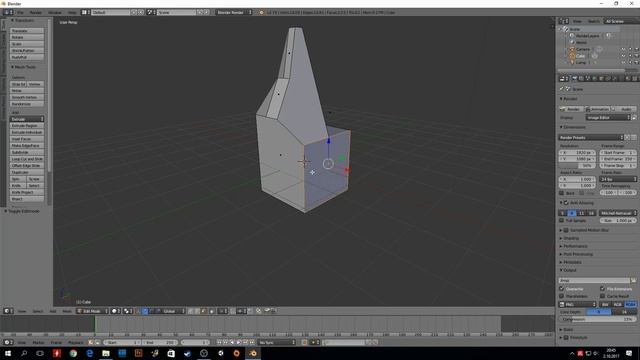640x360 pixels.
Task: Toggle Camera visibility eye in outliner
Action: [623, 49]
